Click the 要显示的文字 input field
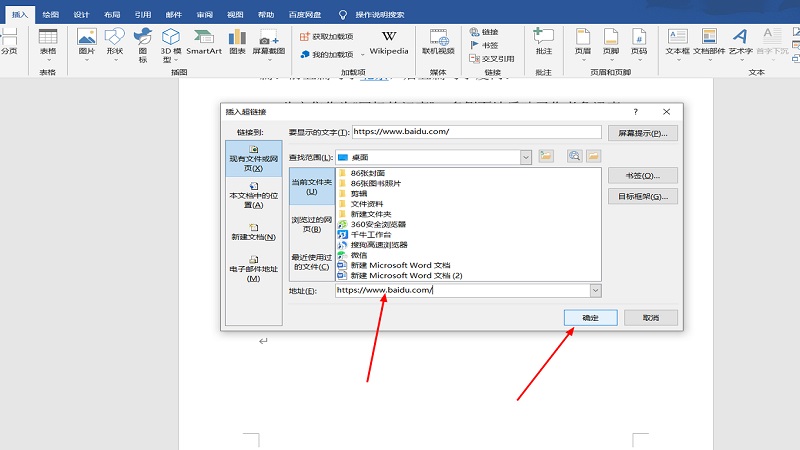This screenshot has width=800, height=450. click(476, 132)
